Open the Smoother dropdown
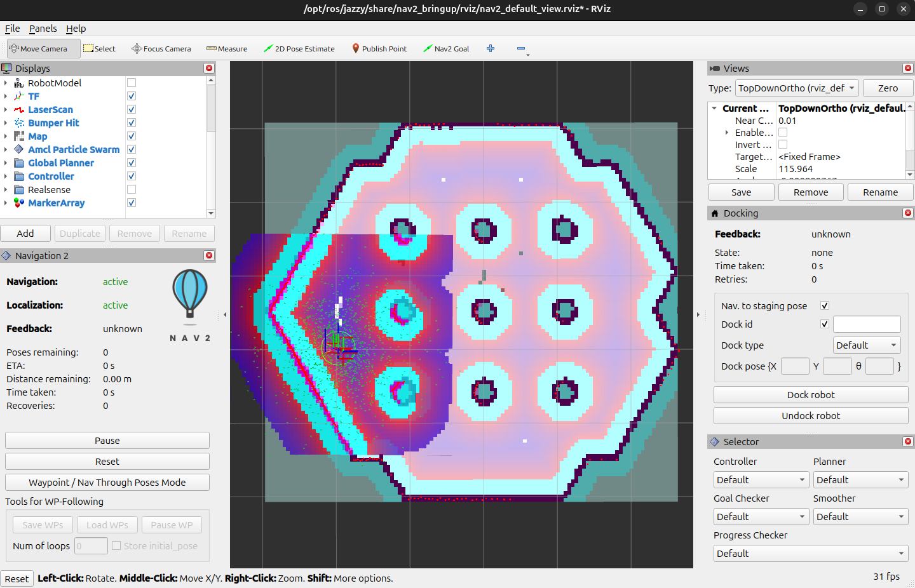Viewport: 915px width, 588px height. (x=860, y=517)
